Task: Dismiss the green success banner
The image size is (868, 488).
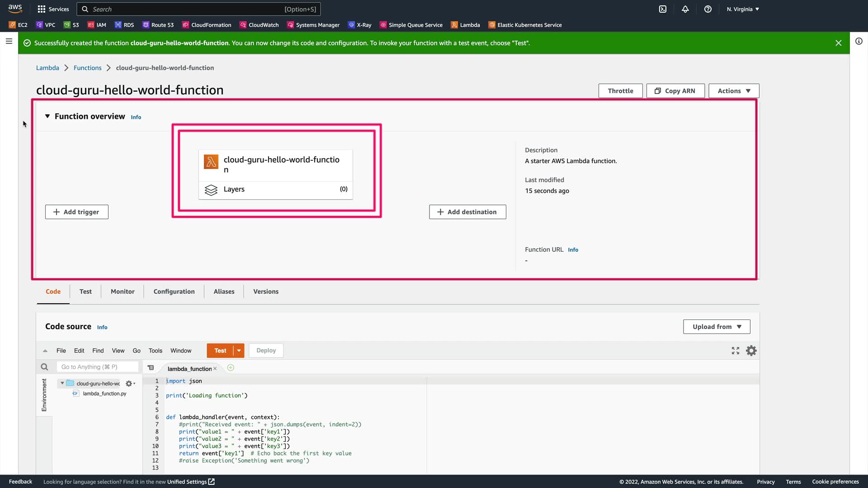Action: click(x=838, y=43)
